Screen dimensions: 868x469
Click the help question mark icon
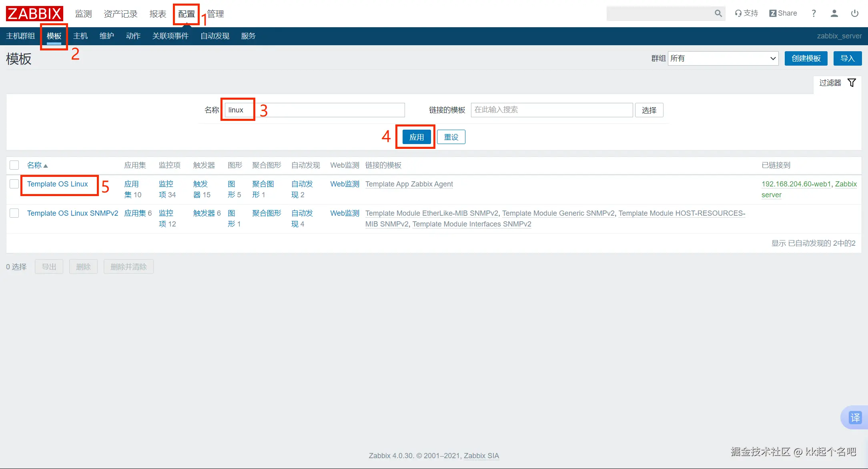pos(814,13)
